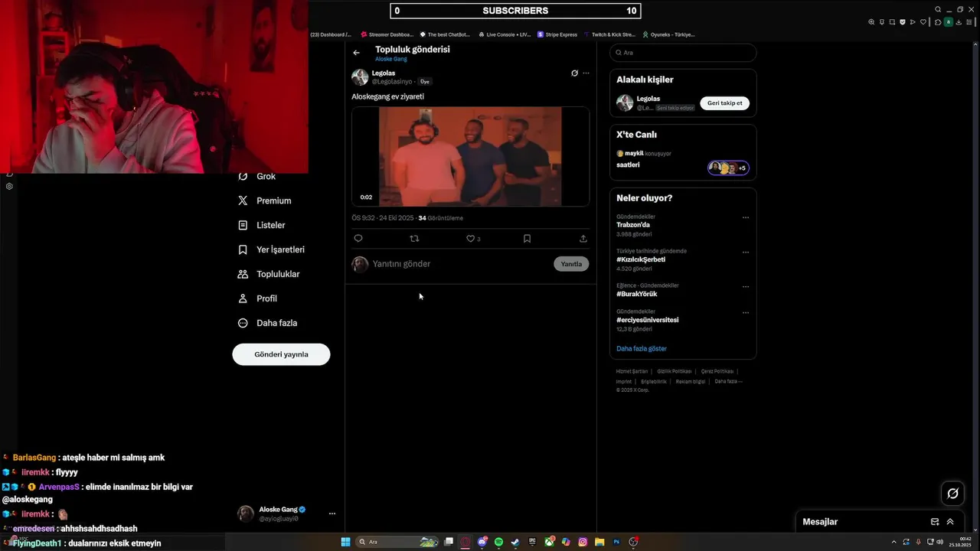
Task: Expand the Daha fazla menu in the sidebar
Action: (267, 323)
